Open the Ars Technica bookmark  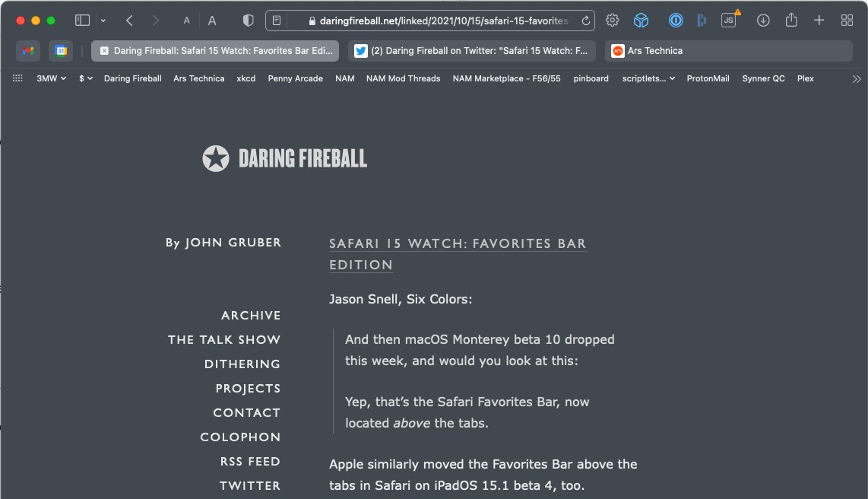[198, 78]
